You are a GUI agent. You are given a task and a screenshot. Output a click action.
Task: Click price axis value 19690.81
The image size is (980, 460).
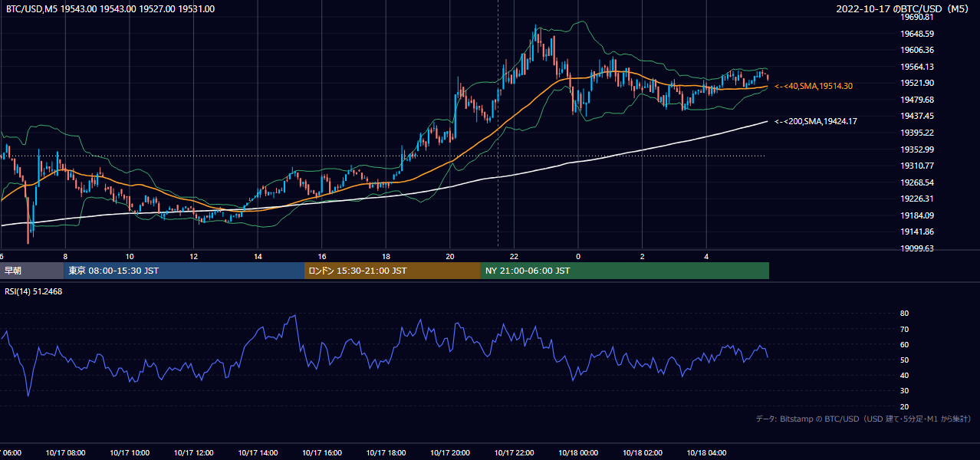917,17
